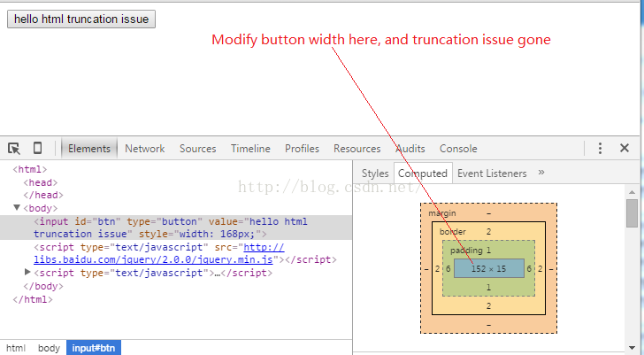This screenshot has height=355, width=644.
Task: Click the sidebar scrollbar down arrow
Action: point(632,349)
